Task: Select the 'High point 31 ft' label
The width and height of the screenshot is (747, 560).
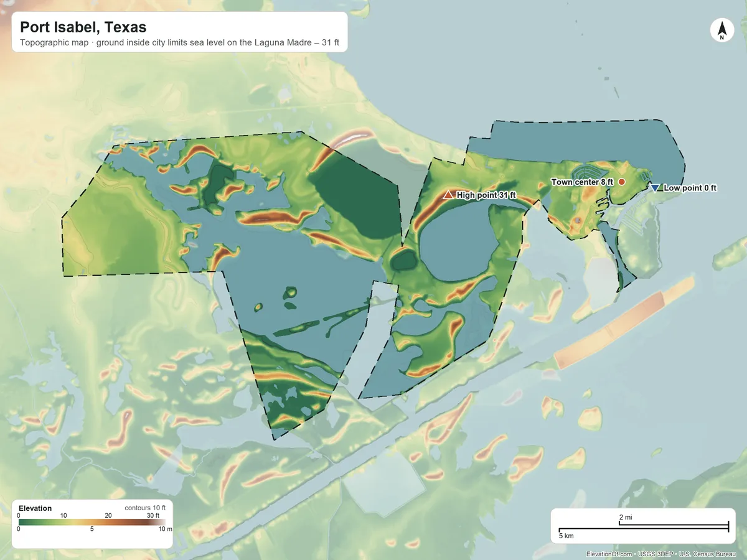Action: click(487, 195)
